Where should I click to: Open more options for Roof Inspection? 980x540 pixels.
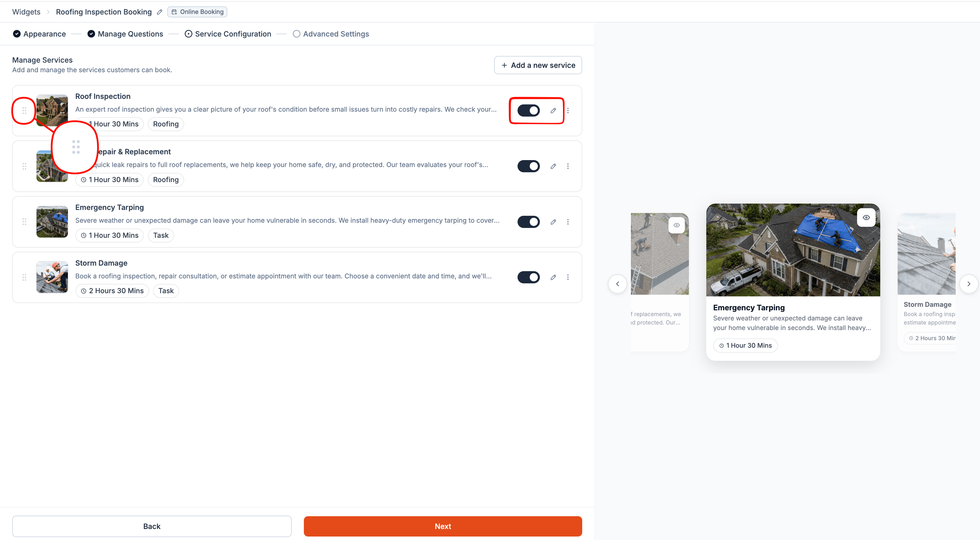568,110
